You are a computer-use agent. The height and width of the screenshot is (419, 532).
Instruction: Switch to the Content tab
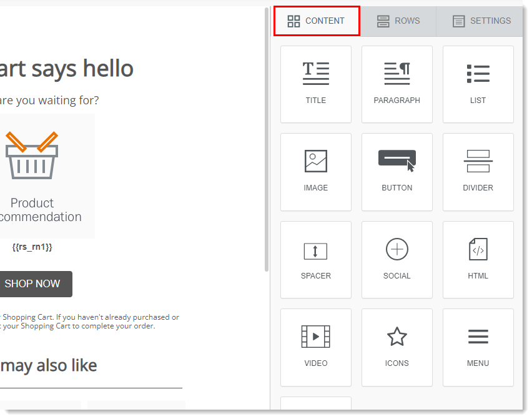click(x=317, y=21)
